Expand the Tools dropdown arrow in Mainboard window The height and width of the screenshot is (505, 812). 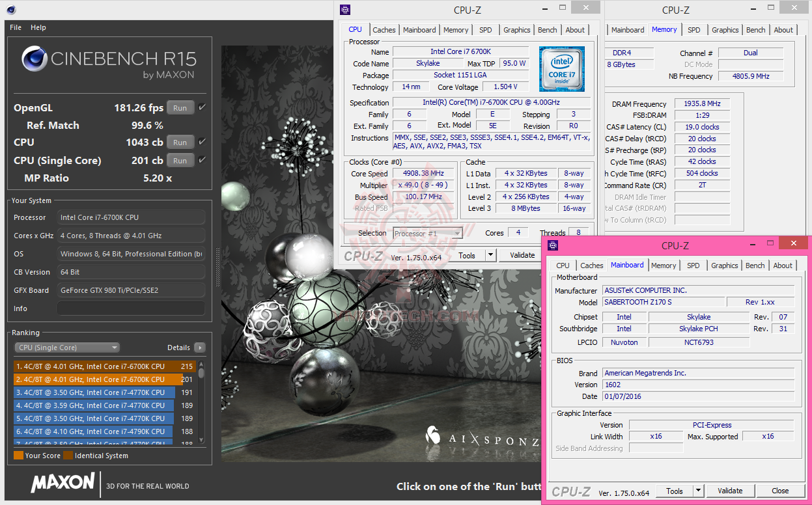point(698,491)
